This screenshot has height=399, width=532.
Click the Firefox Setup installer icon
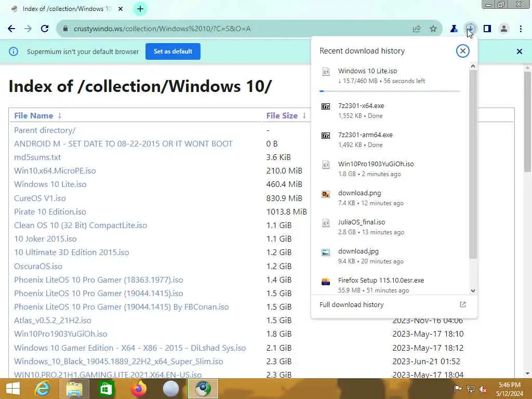326,282
